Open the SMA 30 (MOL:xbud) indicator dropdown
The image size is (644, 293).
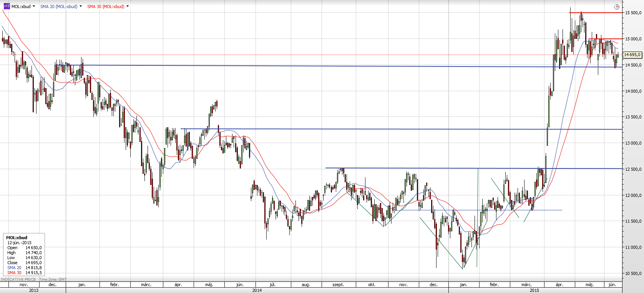[128, 7]
